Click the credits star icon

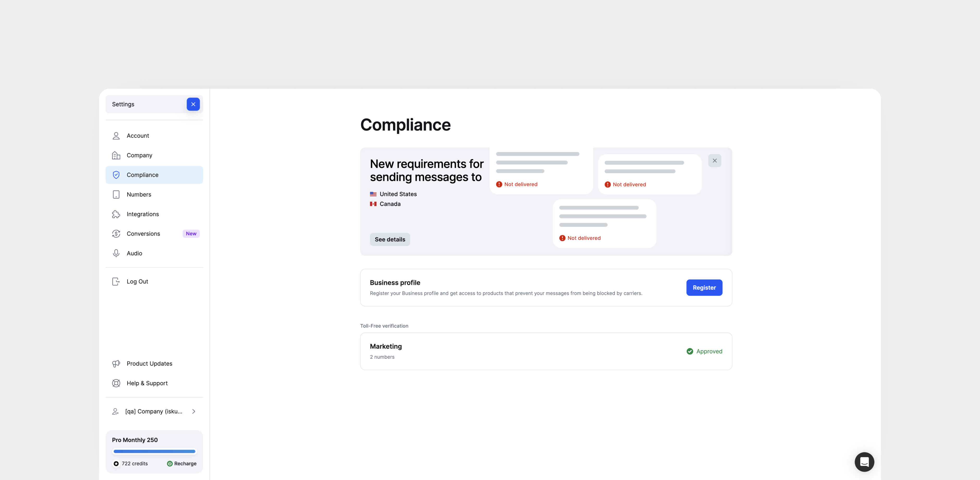[x=116, y=464]
